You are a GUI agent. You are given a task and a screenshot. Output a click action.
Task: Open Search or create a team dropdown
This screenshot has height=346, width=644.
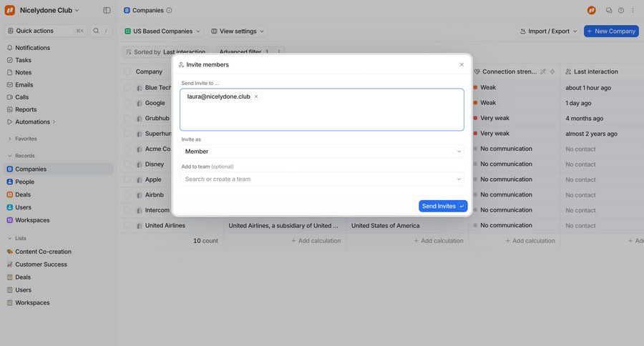click(322, 179)
